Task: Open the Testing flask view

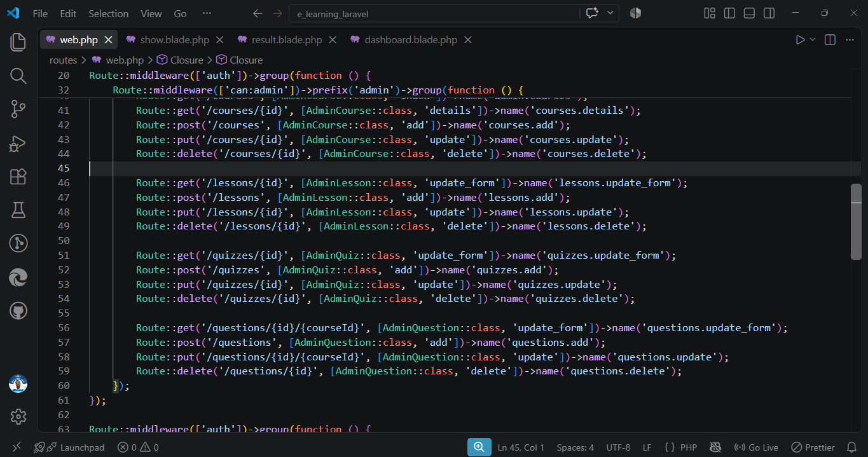Action: (18, 210)
